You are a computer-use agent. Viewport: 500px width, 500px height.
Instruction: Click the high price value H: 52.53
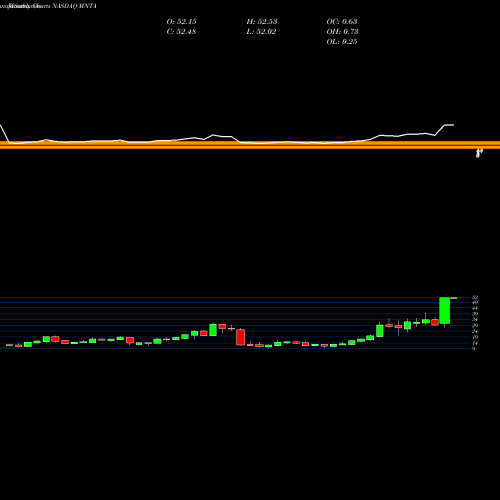pos(262,22)
